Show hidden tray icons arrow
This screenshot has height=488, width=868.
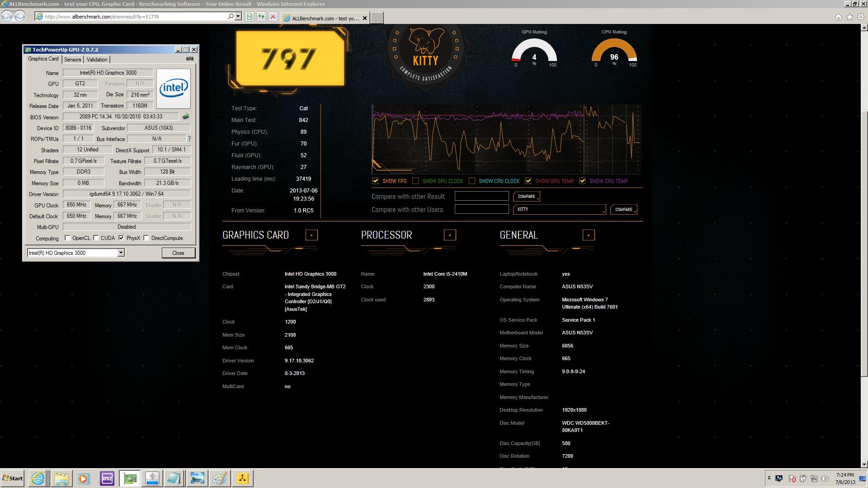pos(769,478)
